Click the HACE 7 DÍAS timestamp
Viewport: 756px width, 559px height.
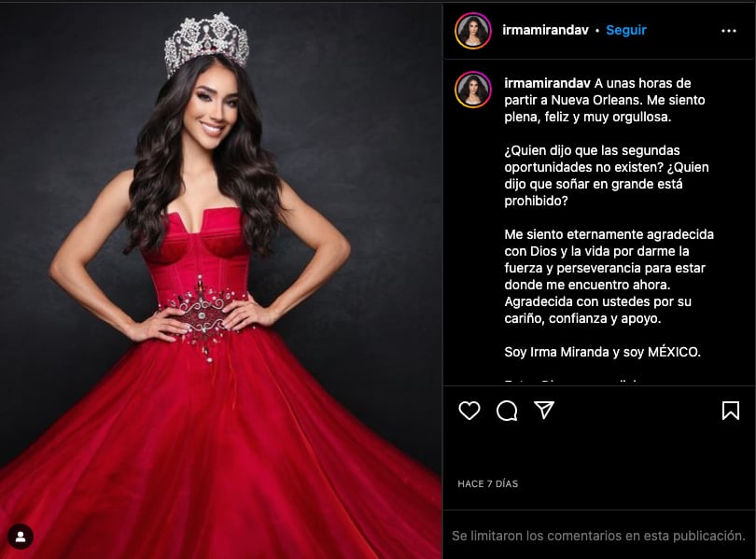487,483
